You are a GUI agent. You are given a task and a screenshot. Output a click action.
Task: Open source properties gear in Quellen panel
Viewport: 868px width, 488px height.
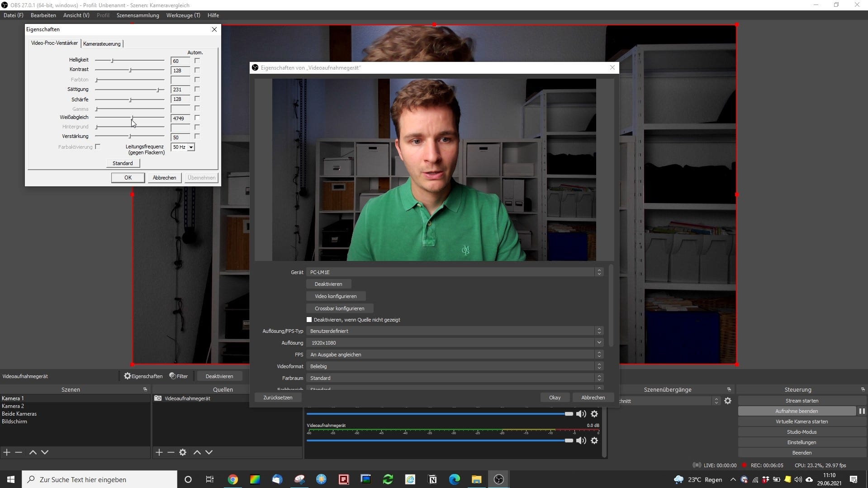click(183, 452)
